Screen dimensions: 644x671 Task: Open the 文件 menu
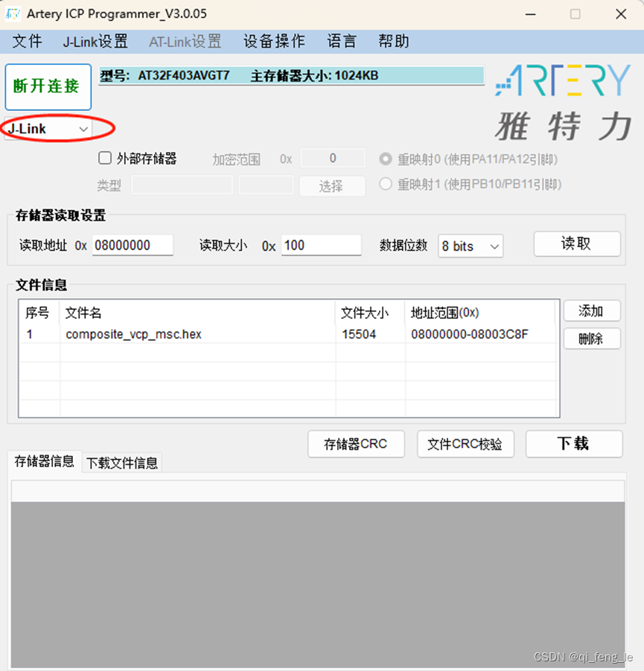[x=27, y=42]
